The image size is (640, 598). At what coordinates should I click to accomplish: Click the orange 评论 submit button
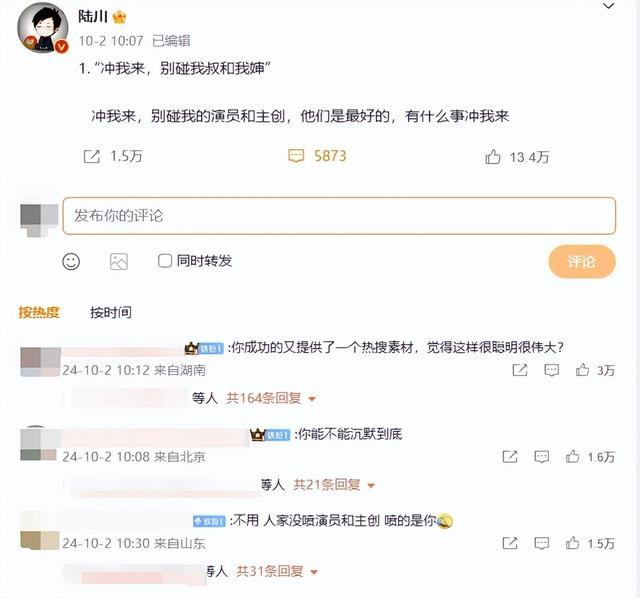coord(582,262)
